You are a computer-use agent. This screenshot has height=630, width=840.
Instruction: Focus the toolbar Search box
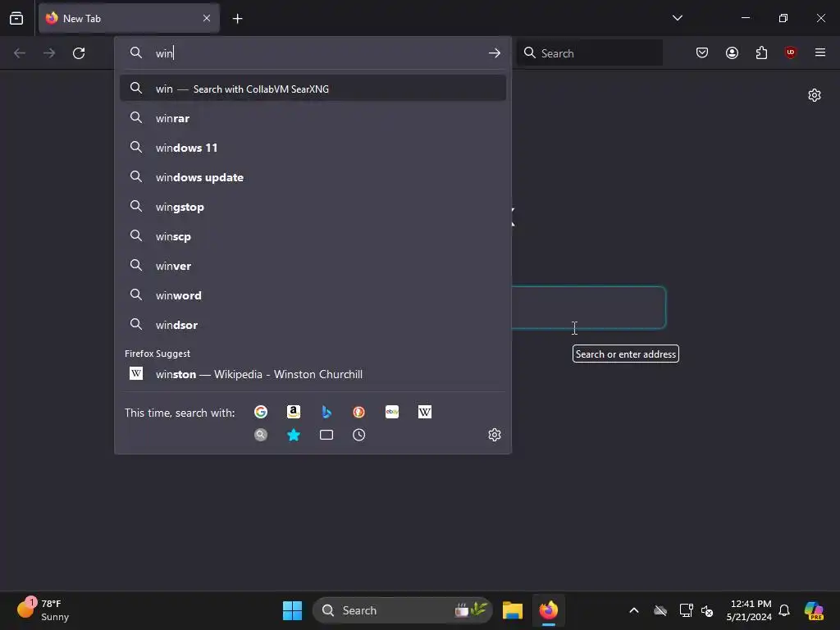tap(590, 53)
